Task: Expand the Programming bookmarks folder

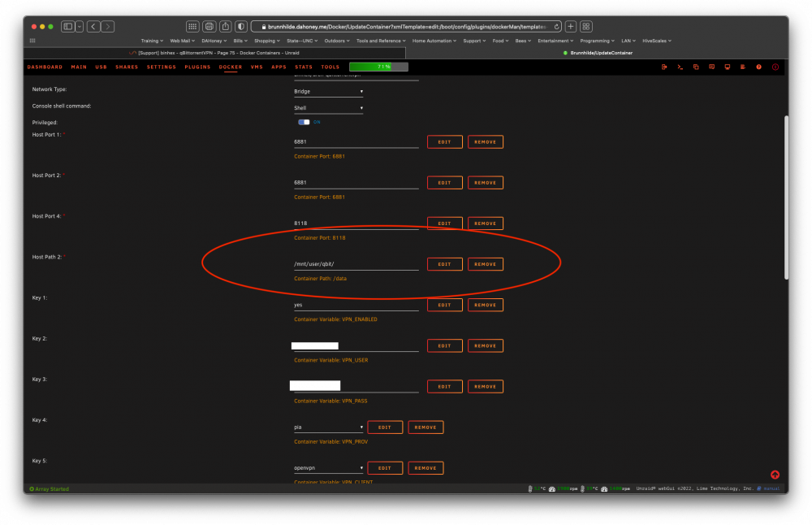Action: click(x=597, y=41)
